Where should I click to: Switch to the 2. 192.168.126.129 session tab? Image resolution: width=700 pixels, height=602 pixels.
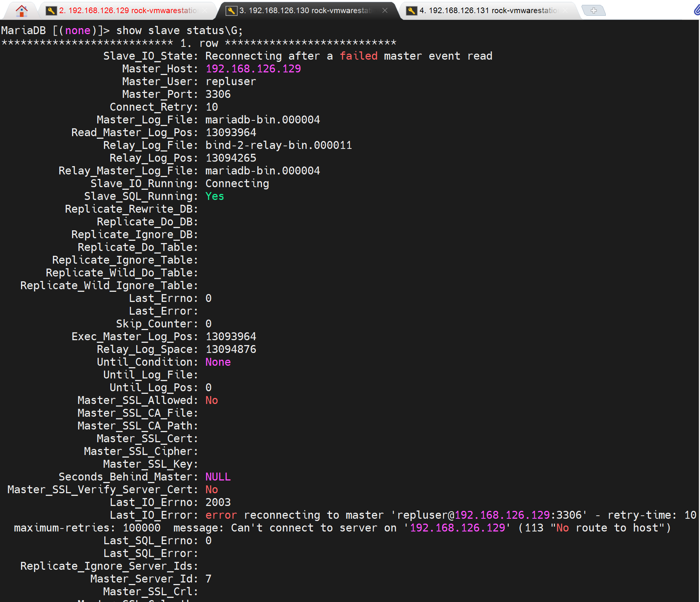(x=128, y=11)
